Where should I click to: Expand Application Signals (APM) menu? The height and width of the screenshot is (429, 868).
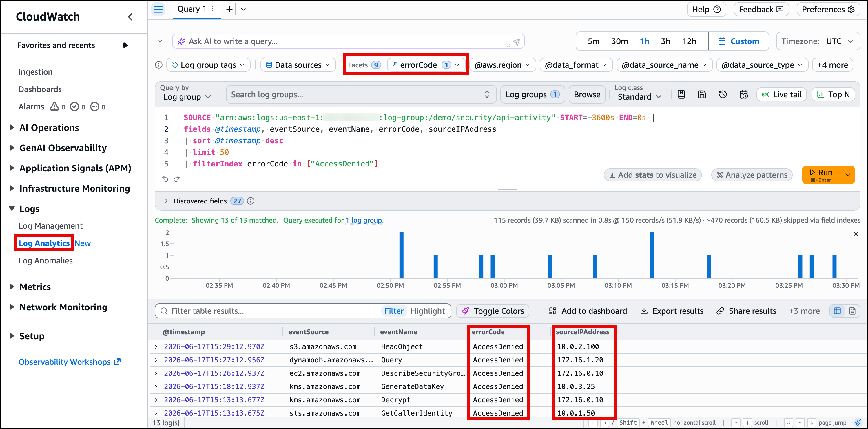coord(12,168)
